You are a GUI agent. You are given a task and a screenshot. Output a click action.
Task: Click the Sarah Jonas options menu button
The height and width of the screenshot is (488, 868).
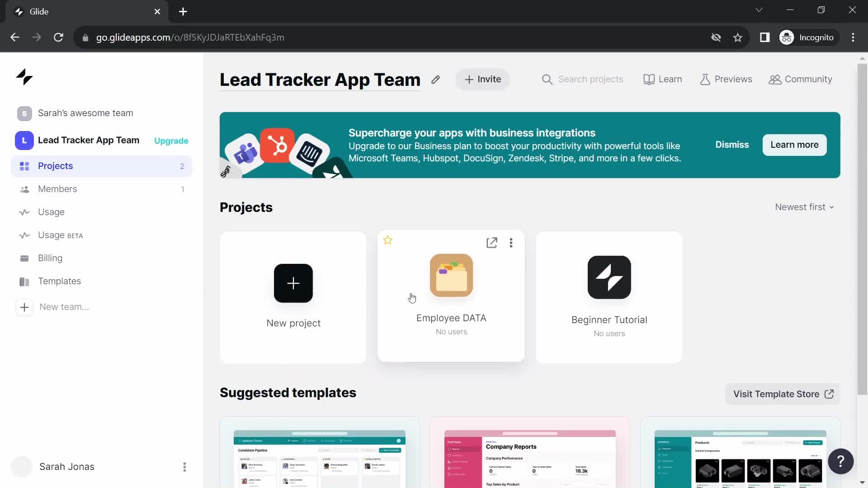[x=185, y=467]
